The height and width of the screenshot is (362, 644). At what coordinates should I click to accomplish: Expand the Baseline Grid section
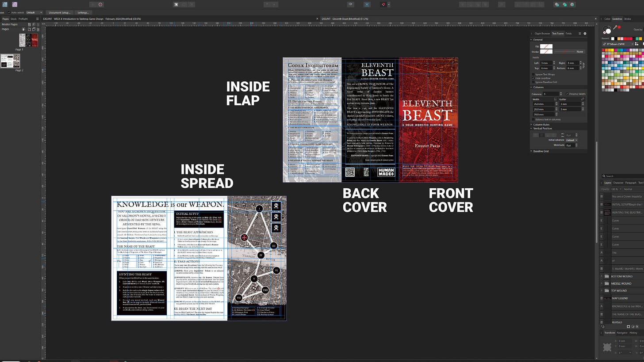point(531,151)
